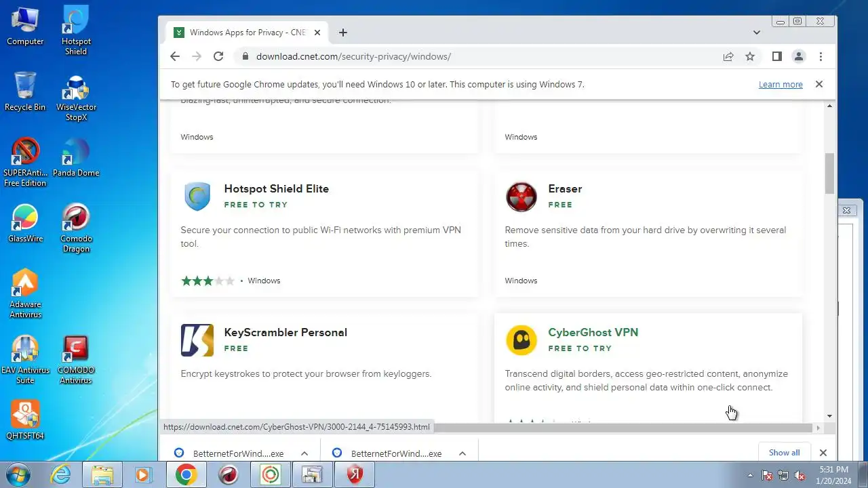Image resolution: width=868 pixels, height=488 pixels.
Task: Click the CyberGhost VPN app icon
Action: coord(521,340)
